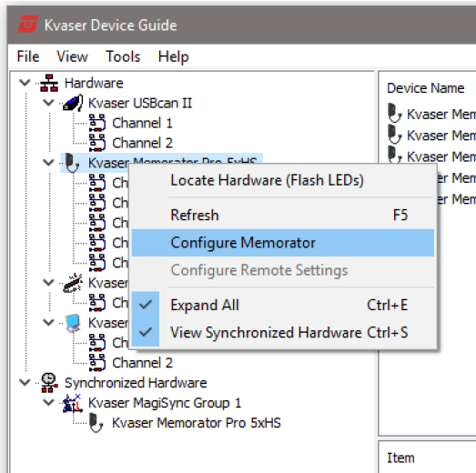Viewport: 476px width, 473px height.
Task: Select View Synchronized Hardware entry text
Action: click(x=266, y=333)
